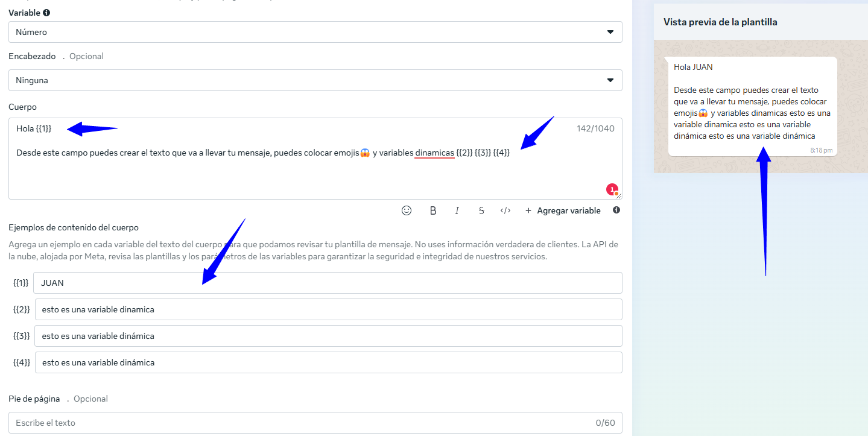
Task: Click the misspelled word dinamicas in body
Action: 434,153
